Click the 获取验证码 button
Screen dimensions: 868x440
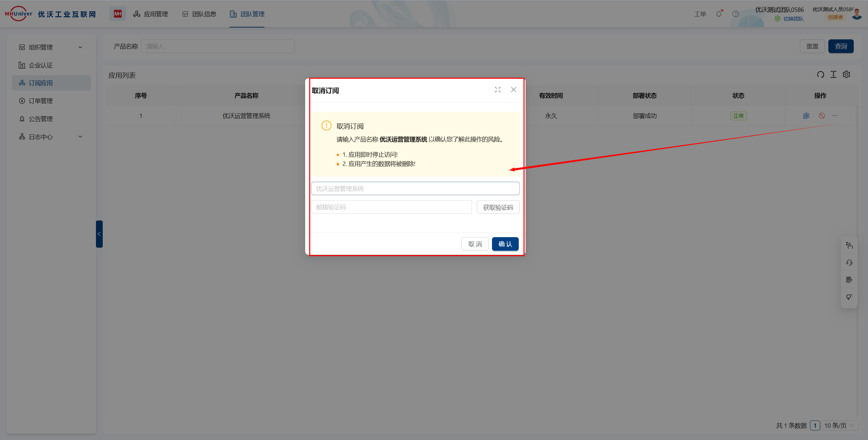click(498, 207)
